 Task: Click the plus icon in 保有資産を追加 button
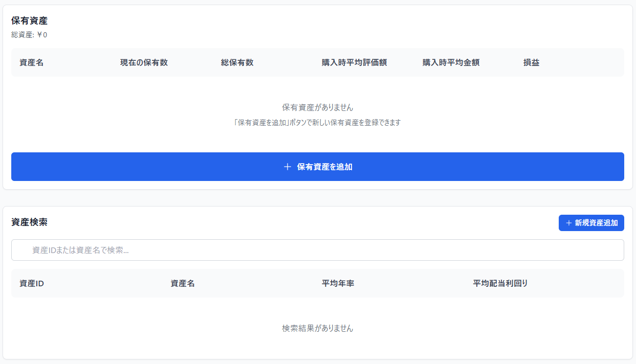coord(288,167)
